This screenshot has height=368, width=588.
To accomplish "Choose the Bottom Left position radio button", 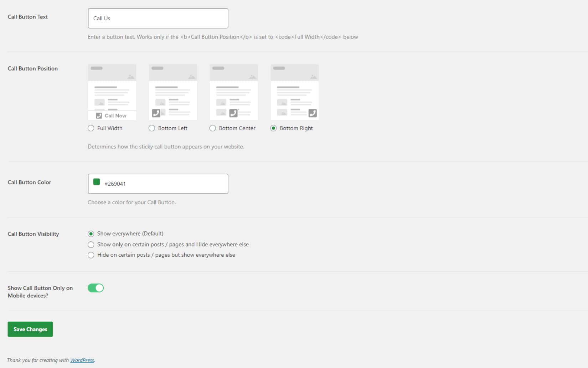I will (152, 128).
